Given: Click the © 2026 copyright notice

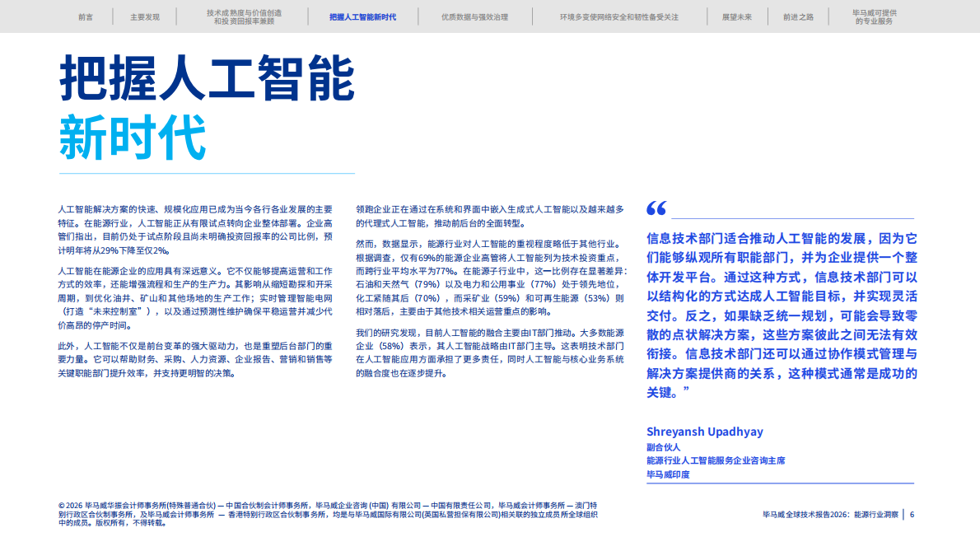Looking at the screenshot, I should 328,514.
